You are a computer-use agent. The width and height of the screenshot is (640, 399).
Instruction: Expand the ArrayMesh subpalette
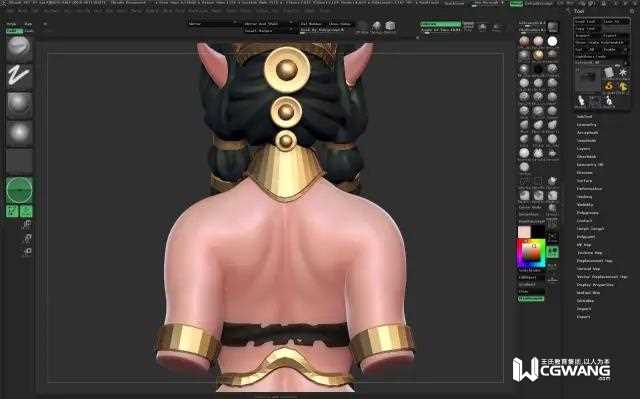587,133
